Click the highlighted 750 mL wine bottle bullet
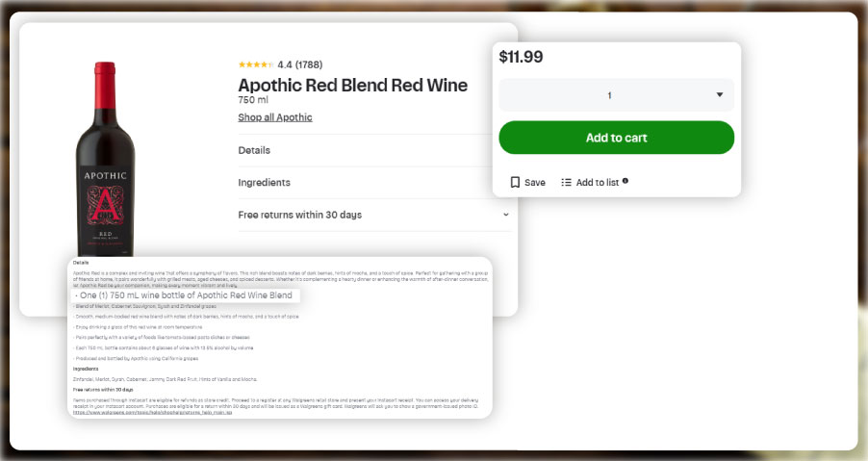868x461 pixels. tap(184, 295)
